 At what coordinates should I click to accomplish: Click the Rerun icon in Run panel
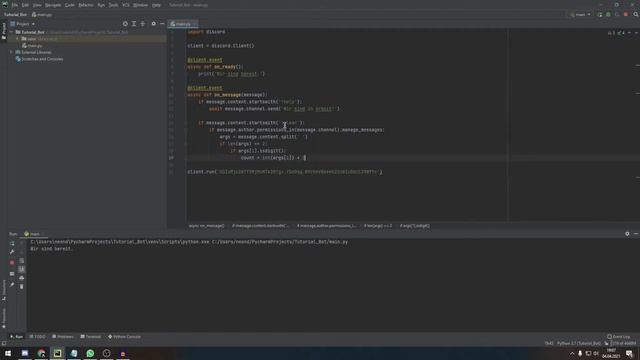pos(12,243)
